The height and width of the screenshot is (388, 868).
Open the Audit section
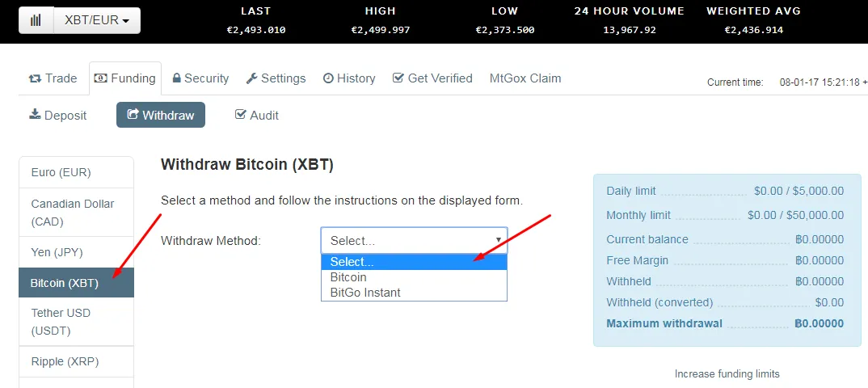click(256, 116)
